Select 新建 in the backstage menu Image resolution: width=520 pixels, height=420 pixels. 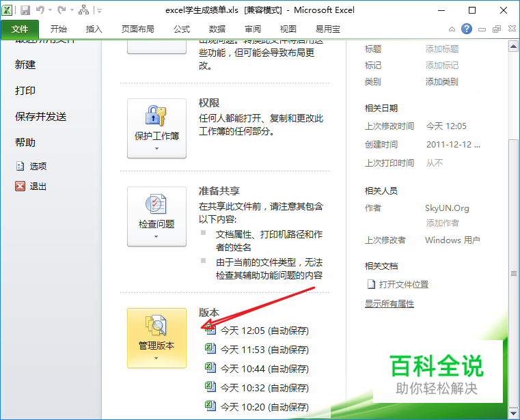point(25,65)
